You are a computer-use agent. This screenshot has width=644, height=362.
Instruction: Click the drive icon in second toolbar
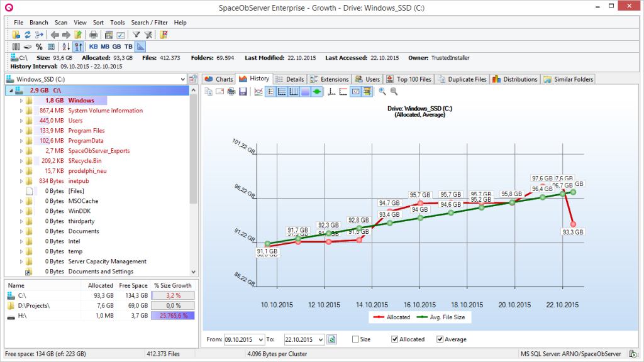(x=28, y=47)
